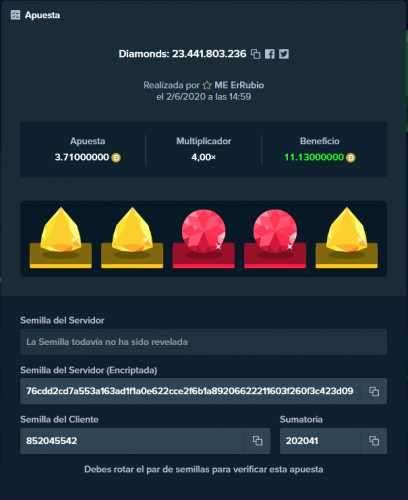Click the coin icon beside the profit
The width and height of the screenshot is (408, 500).
click(351, 158)
